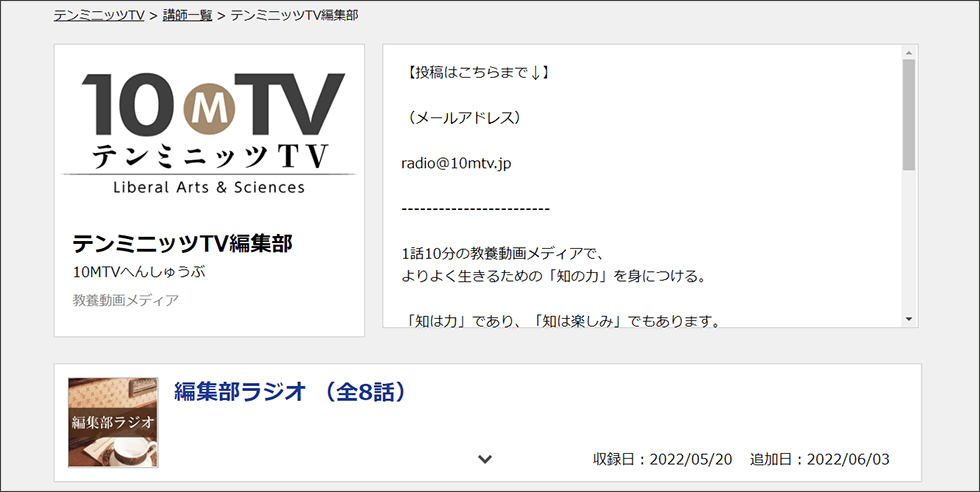Click the description scrollbar down arrow

point(909,319)
